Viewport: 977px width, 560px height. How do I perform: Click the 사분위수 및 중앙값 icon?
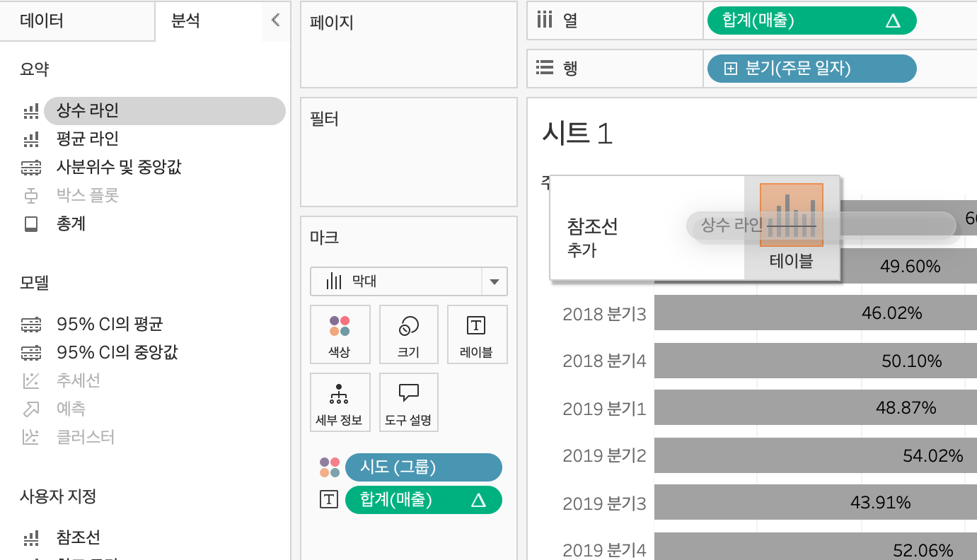31,168
